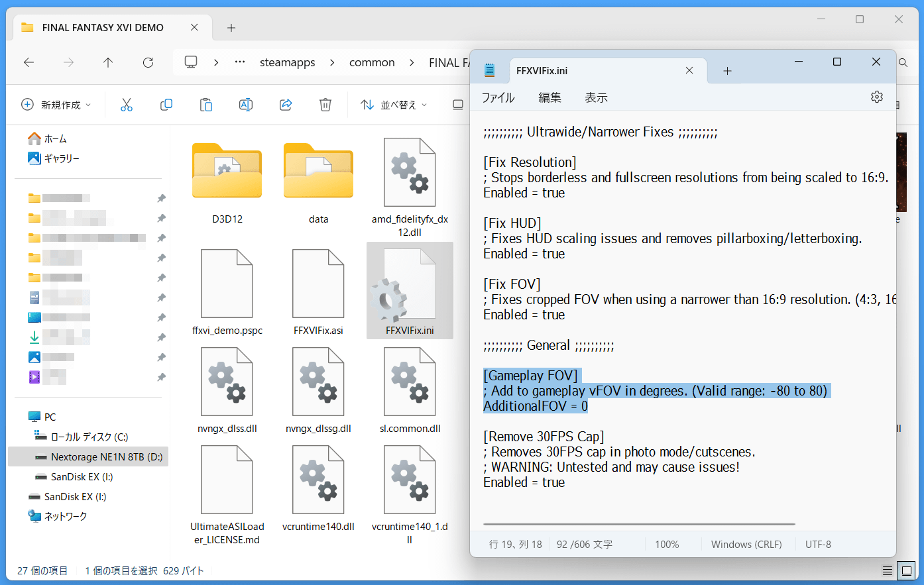This screenshot has width=924, height=585.
Task: Click the Share icon in Explorer toolbar
Action: (x=286, y=105)
